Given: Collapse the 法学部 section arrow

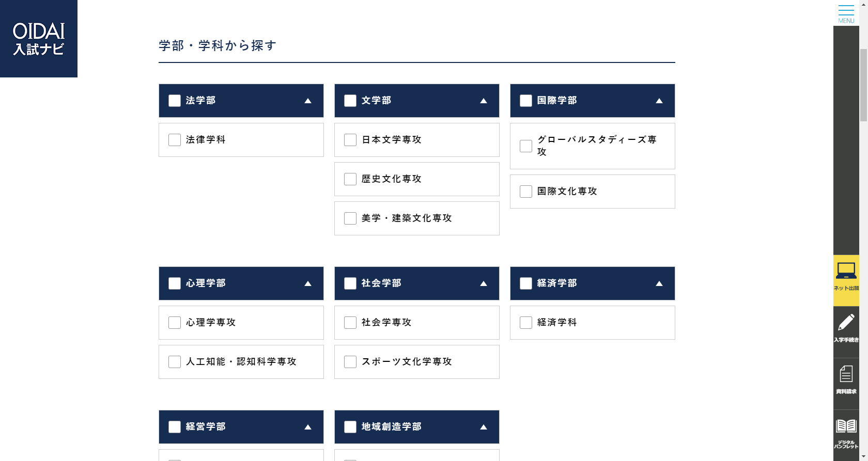Looking at the screenshot, I should point(308,101).
